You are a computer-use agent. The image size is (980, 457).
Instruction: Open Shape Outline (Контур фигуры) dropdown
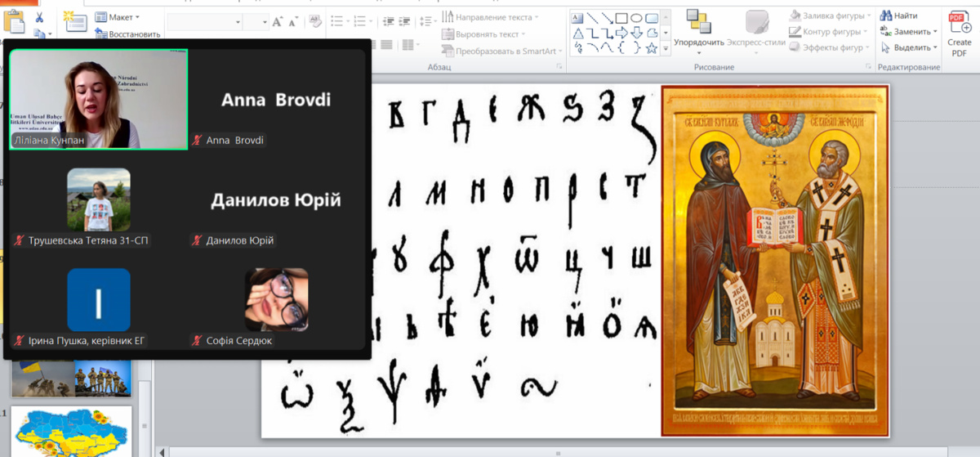pyautogui.click(x=828, y=32)
